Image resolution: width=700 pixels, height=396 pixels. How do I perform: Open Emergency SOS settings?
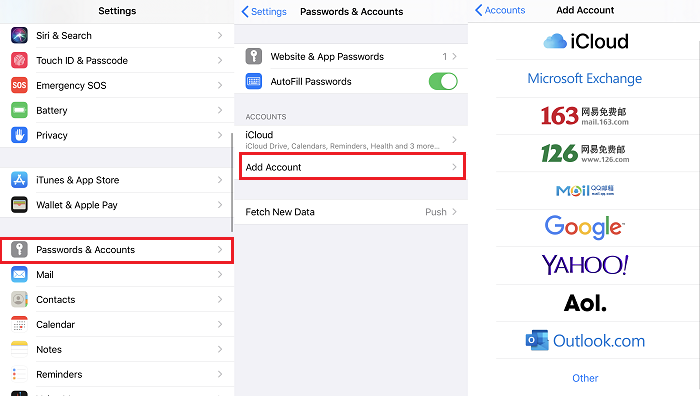click(117, 85)
